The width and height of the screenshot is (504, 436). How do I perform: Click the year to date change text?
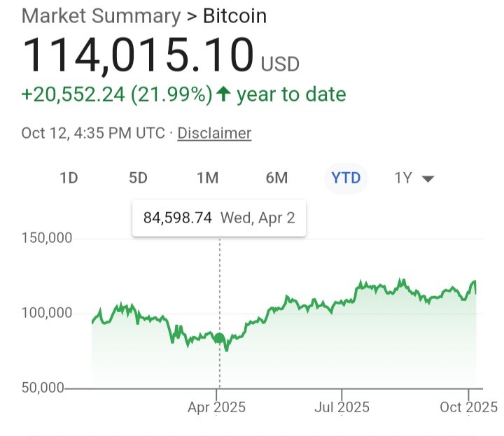tap(291, 94)
